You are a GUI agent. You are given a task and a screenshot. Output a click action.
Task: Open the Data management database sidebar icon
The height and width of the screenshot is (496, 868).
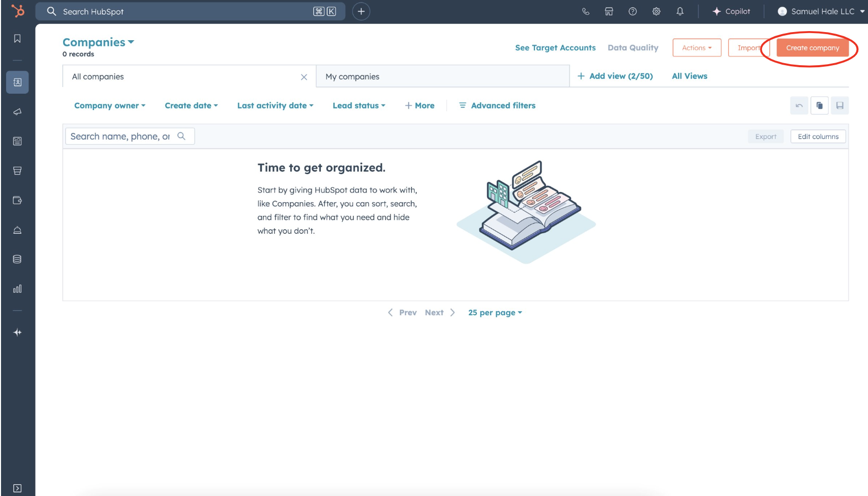point(17,259)
